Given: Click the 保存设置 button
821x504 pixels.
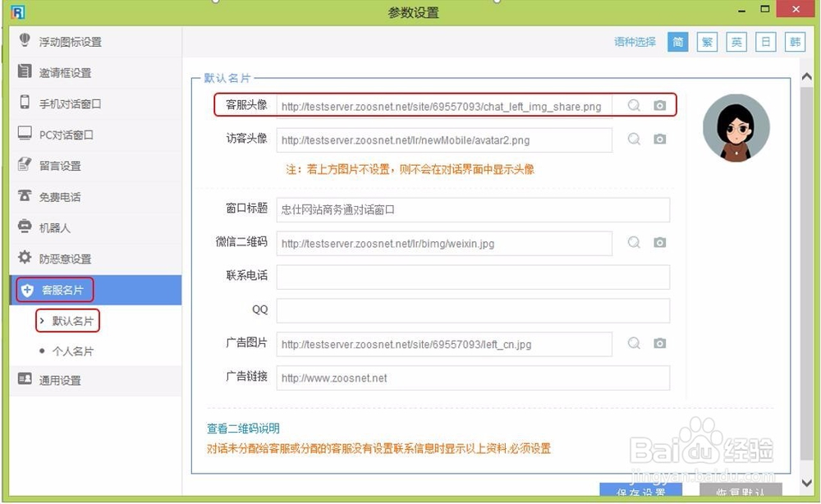Looking at the screenshot, I should click(x=641, y=490).
